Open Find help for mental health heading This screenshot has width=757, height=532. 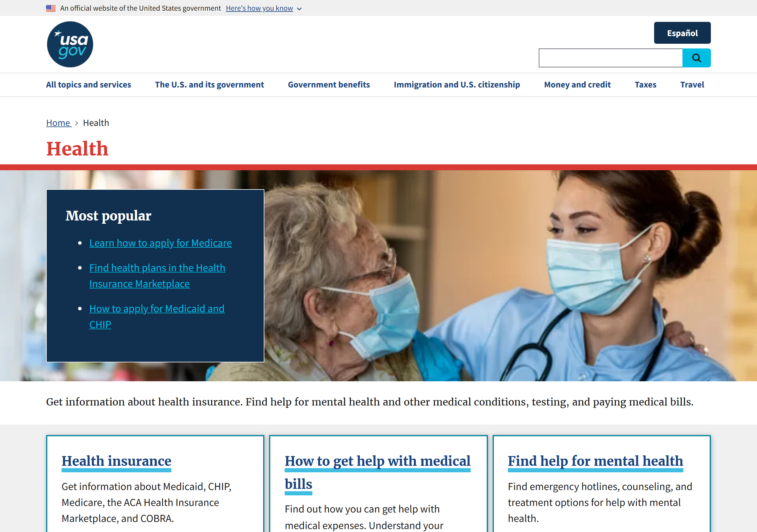(595, 461)
